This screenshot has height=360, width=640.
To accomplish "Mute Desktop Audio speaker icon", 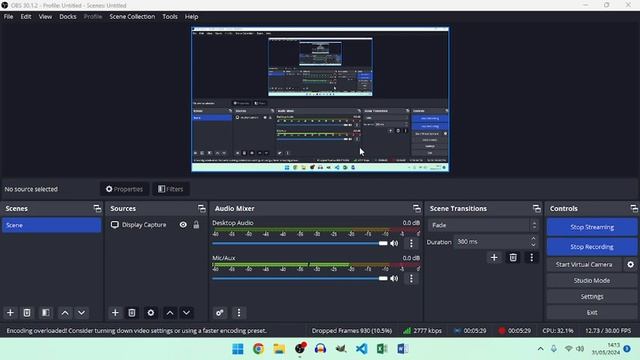I will (394, 243).
